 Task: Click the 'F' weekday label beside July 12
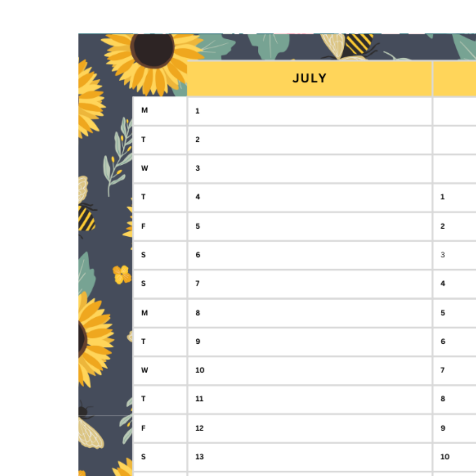pos(144,428)
